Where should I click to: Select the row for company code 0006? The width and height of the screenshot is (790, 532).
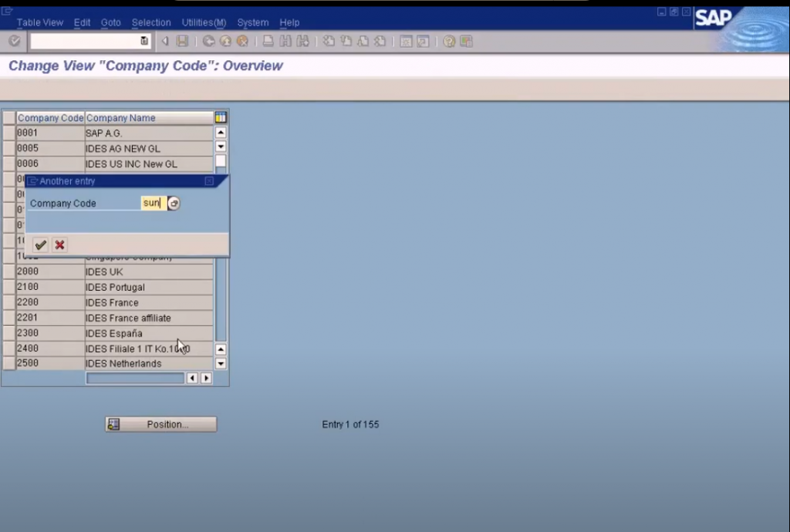point(9,163)
